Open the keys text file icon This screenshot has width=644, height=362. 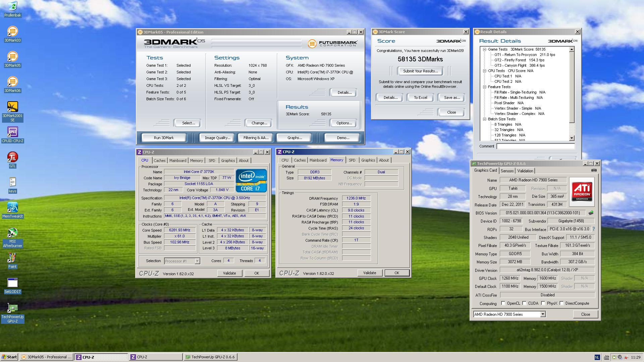[12, 185]
